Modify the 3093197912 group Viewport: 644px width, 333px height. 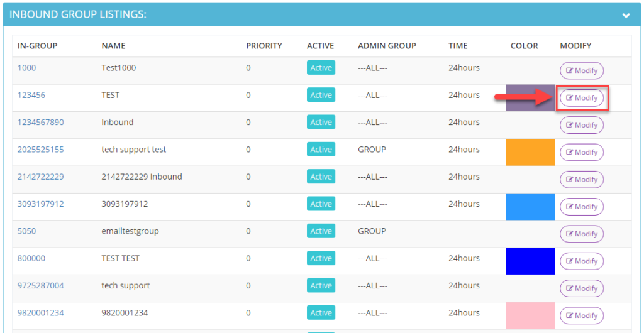pos(582,207)
